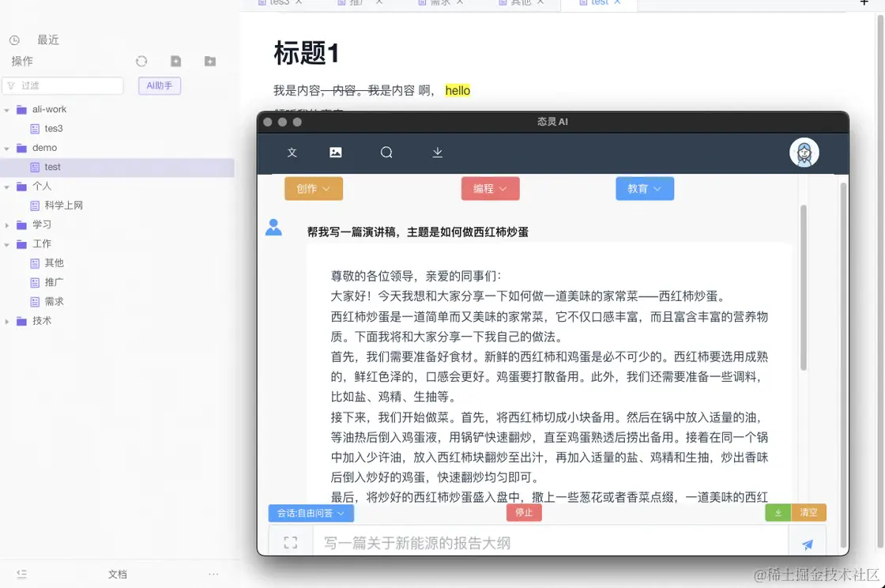The height and width of the screenshot is (588, 885).
Task: Click the green export icon next to 清空
Action: (x=777, y=512)
